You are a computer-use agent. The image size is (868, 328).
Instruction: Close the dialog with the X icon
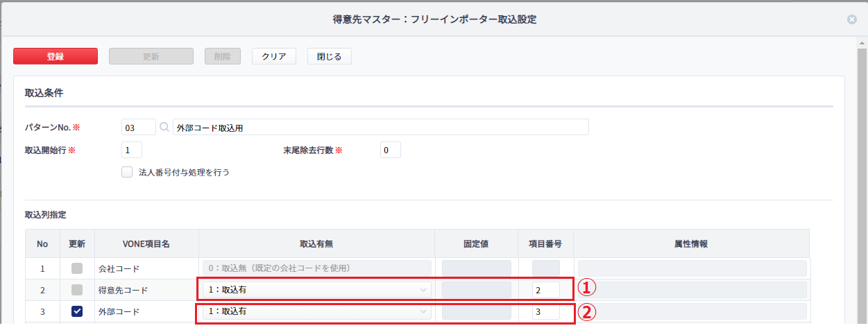point(852,19)
